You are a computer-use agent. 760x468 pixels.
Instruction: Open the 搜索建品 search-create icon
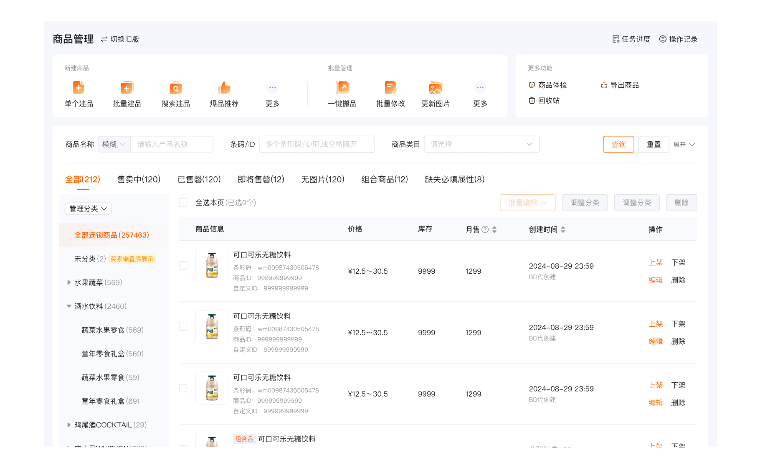[x=175, y=88]
